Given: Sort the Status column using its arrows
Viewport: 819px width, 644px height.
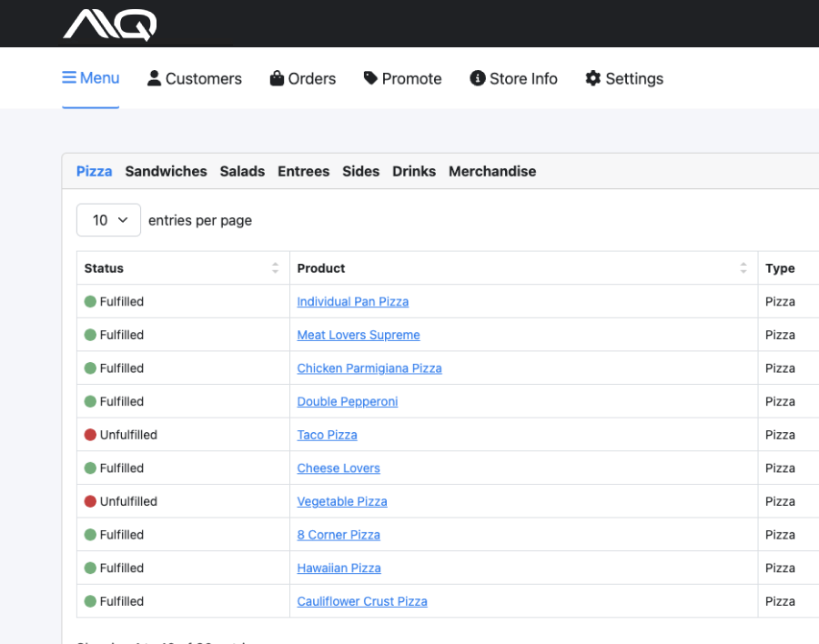Looking at the screenshot, I should tap(275, 267).
